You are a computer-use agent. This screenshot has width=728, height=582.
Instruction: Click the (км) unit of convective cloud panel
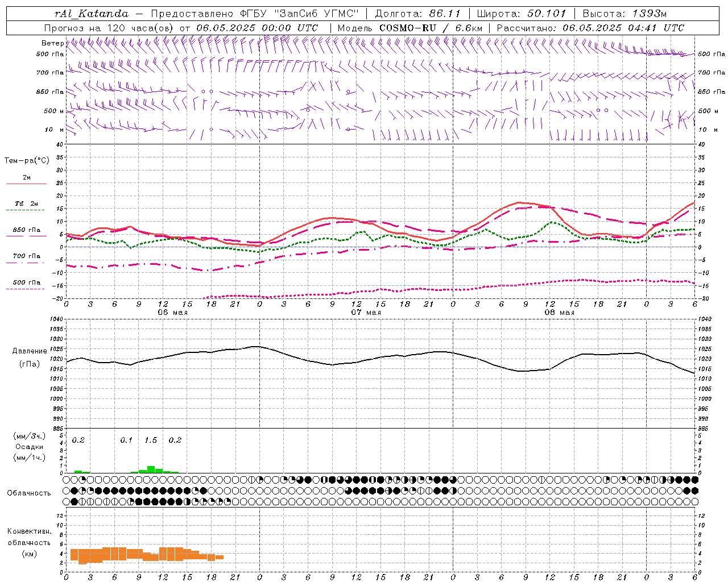point(29,553)
